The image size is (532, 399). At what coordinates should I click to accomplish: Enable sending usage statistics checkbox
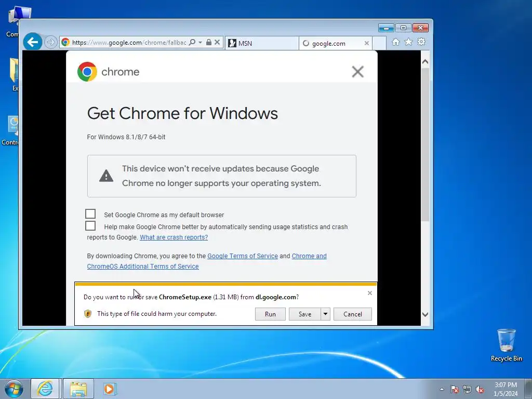click(x=90, y=225)
